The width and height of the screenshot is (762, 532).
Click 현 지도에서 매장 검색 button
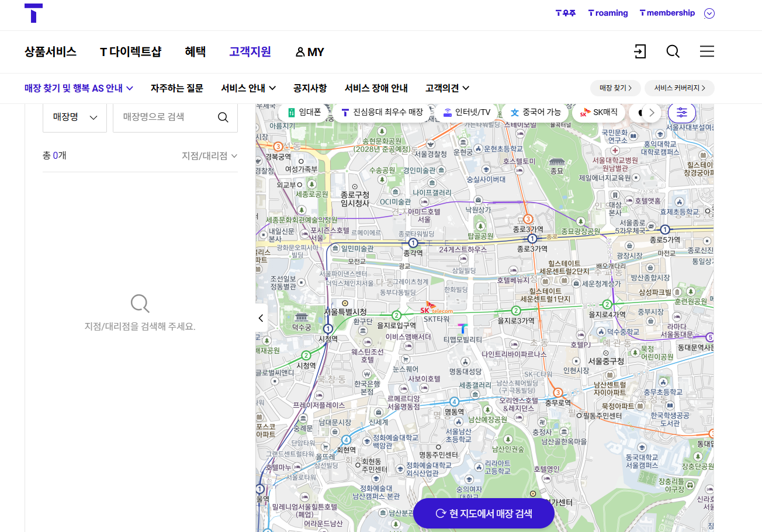point(484,513)
